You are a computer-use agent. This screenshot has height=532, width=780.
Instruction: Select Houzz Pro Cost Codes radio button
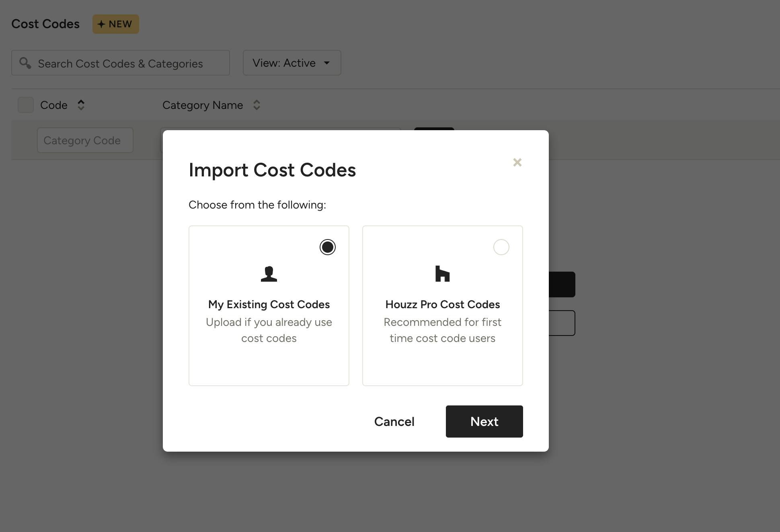tap(501, 247)
